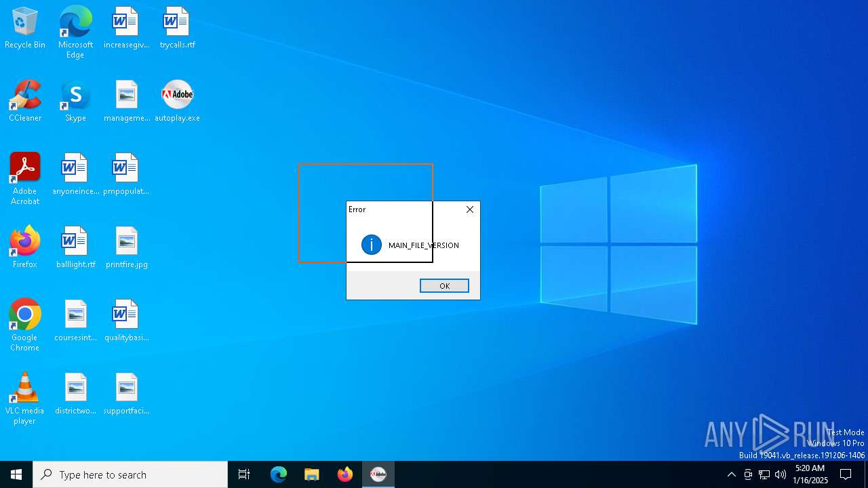Open the network status tray icon
This screenshot has width=868, height=488.
(x=764, y=474)
